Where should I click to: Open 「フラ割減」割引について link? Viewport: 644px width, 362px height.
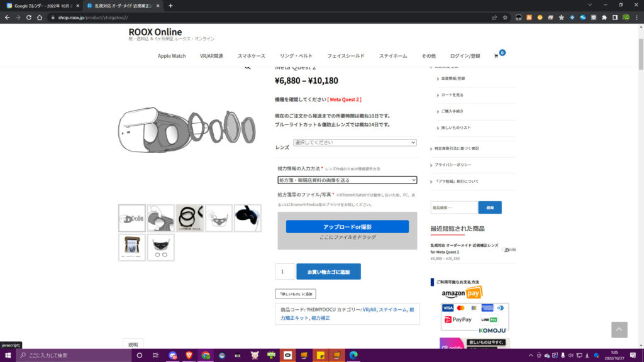tap(457, 182)
